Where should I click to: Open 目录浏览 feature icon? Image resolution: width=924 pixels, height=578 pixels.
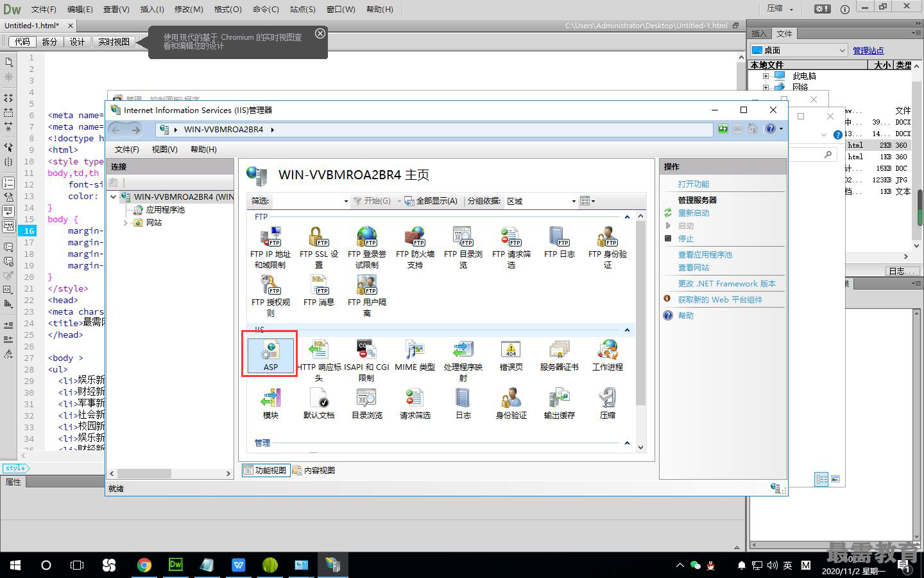(366, 403)
